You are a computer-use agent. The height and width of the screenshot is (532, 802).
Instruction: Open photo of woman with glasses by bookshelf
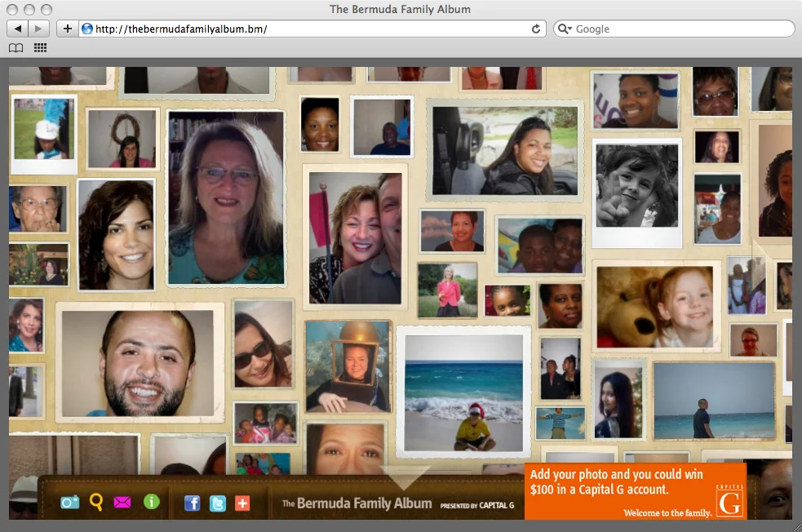tap(226, 197)
